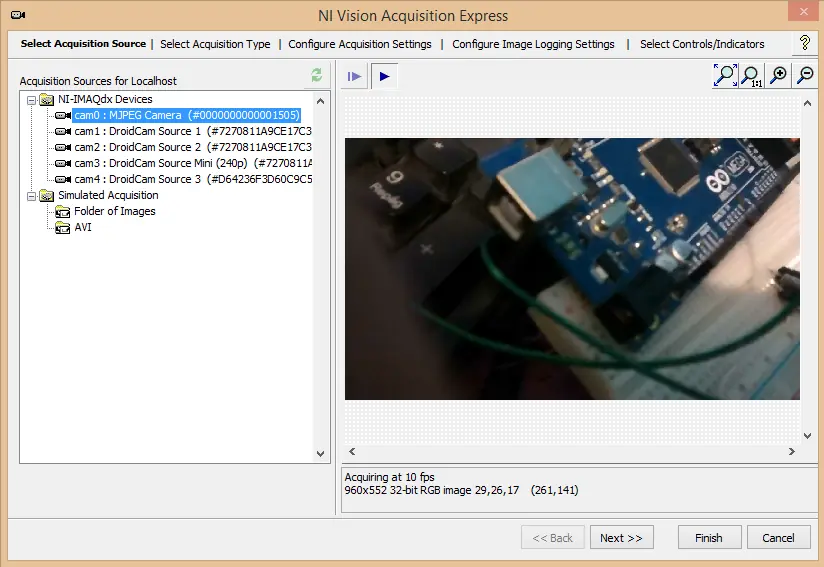Select cam1 : DroidCam Source 1
The height and width of the screenshot is (567, 824).
[x=193, y=131]
